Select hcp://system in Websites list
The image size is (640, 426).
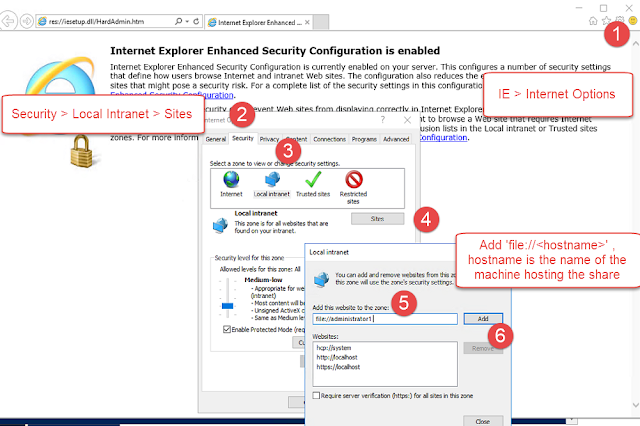[x=334, y=348]
